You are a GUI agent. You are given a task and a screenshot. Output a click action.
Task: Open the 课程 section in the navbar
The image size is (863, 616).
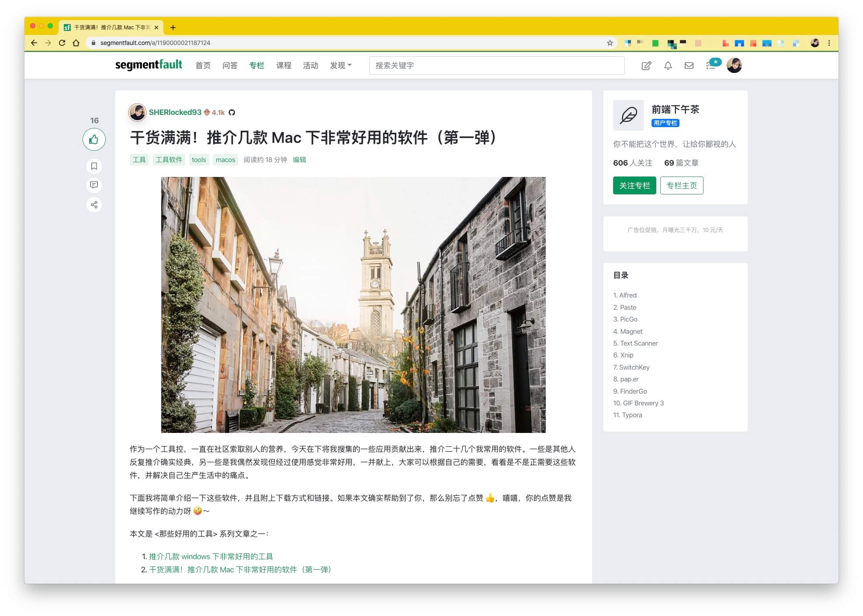(284, 65)
